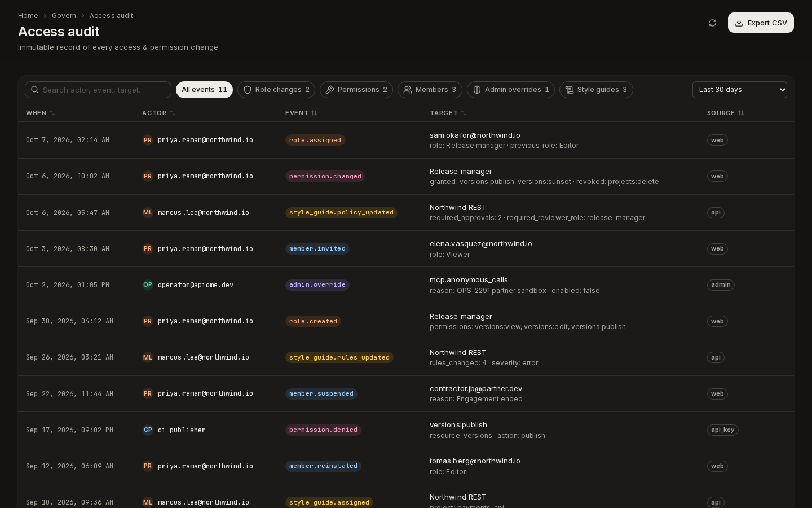812x508 pixels.
Task: Click the Sep 17, 2026, 09:02 PM timestamp
Action: pyautogui.click(x=69, y=430)
